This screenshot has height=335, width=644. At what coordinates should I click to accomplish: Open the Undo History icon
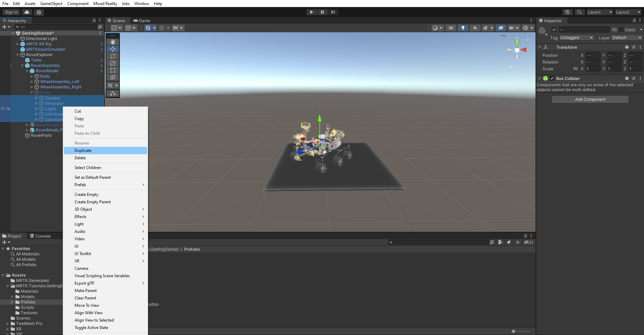pos(567,12)
